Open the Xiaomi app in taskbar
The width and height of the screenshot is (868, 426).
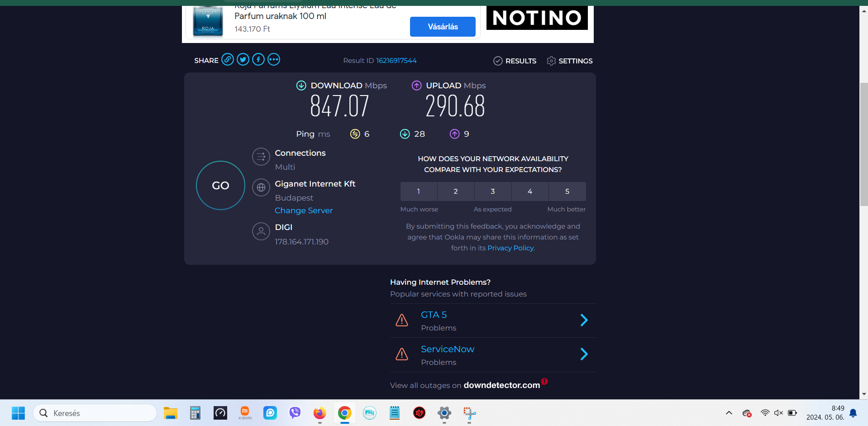pyautogui.click(x=245, y=413)
